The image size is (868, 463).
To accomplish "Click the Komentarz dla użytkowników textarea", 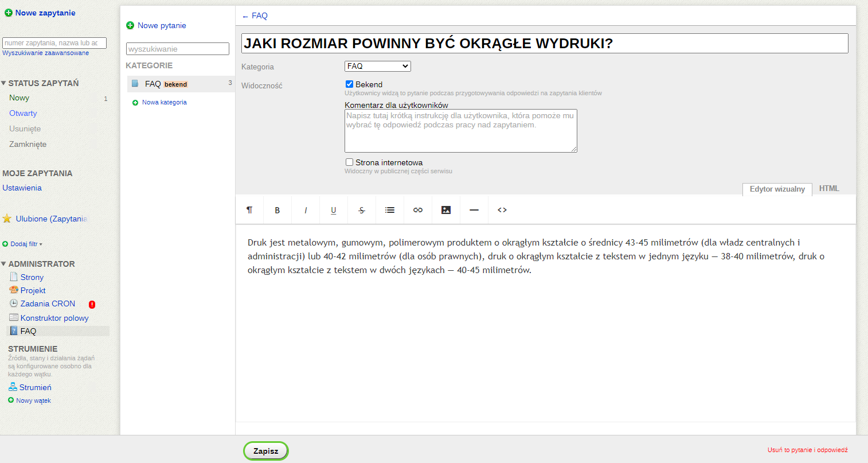I will (x=461, y=131).
